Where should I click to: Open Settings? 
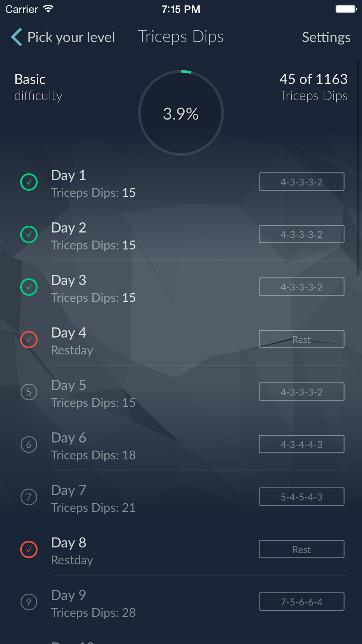coord(326,37)
